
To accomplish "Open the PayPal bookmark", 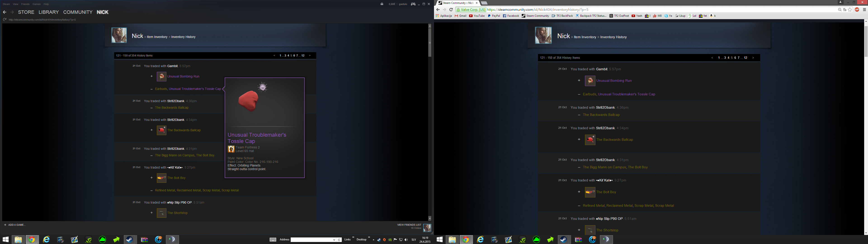I will 494,16.
